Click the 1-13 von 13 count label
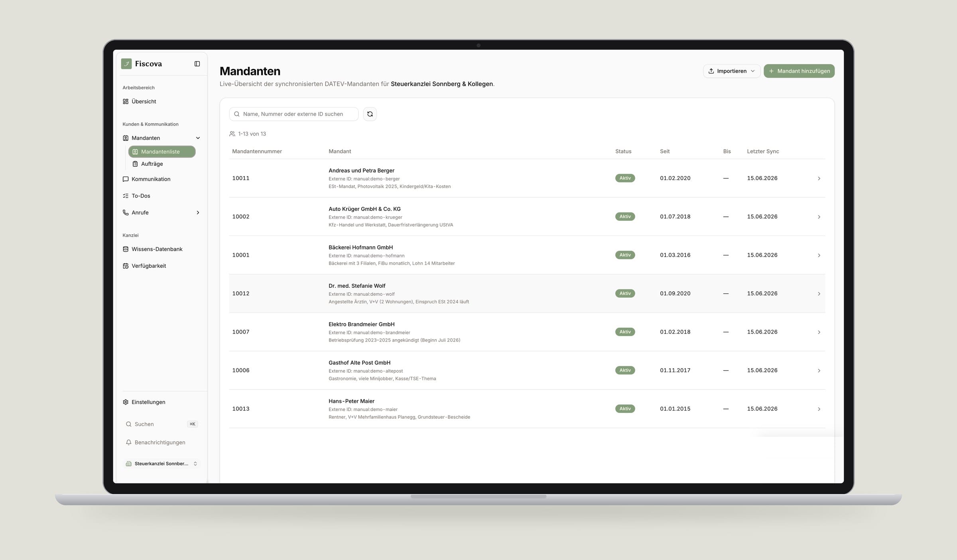957x560 pixels. 252,134
